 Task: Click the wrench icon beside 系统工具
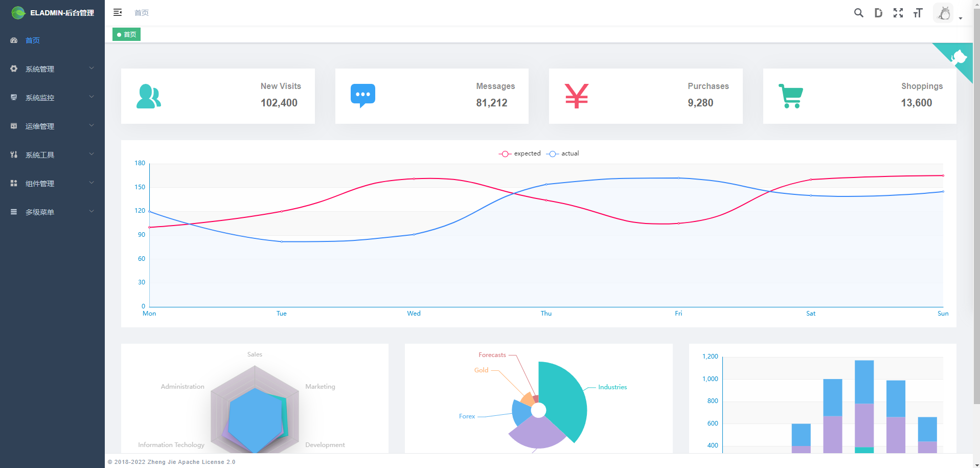point(13,154)
